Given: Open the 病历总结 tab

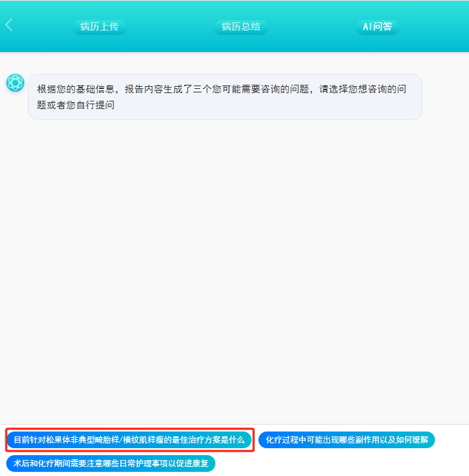Looking at the screenshot, I should [240, 26].
